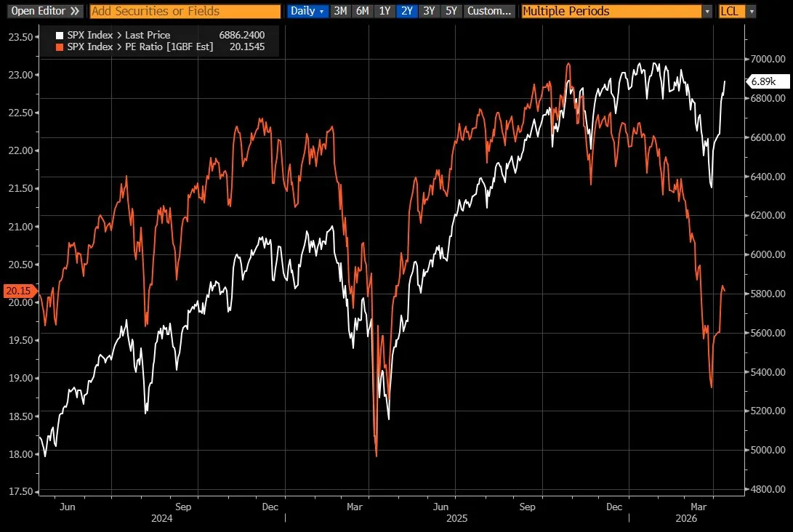Click the 6000.00 right axis label
Image resolution: width=793 pixels, height=532 pixels.
point(768,254)
